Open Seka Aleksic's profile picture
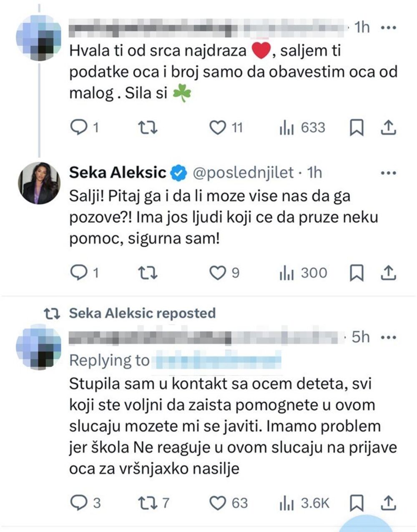Image resolution: width=417 pixels, height=532 pixels. pyautogui.click(x=39, y=183)
